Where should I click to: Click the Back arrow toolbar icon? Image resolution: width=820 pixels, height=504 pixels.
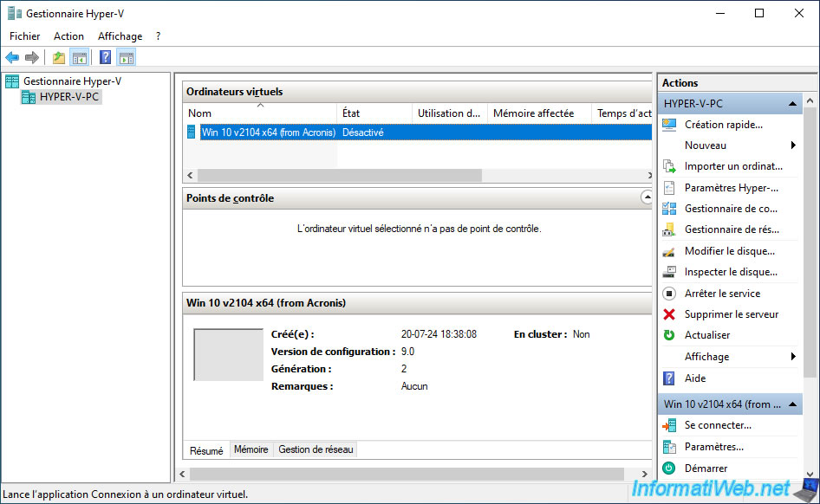tap(12, 57)
